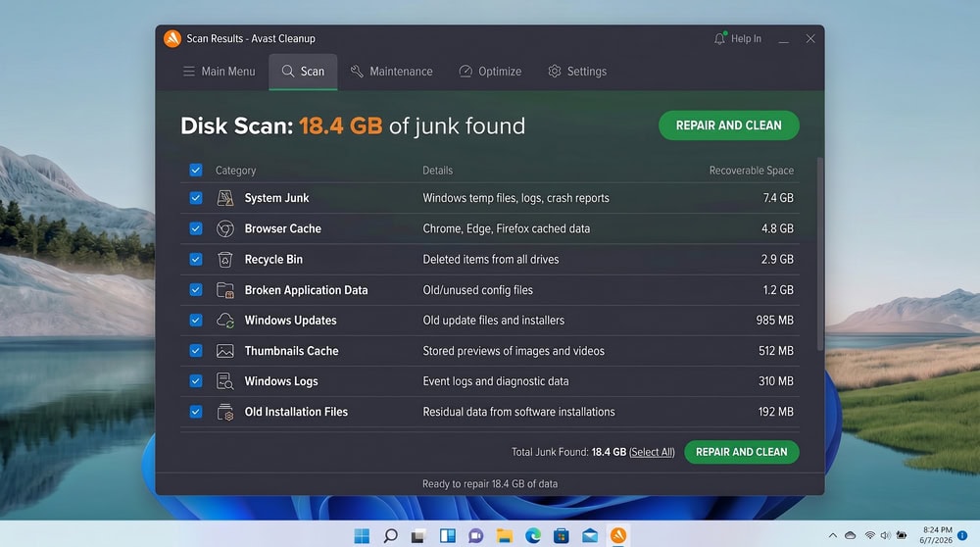The width and height of the screenshot is (980, 547).
Task: Uncheck Recycle Bin checkbox
Action: (x=196, y=260)
